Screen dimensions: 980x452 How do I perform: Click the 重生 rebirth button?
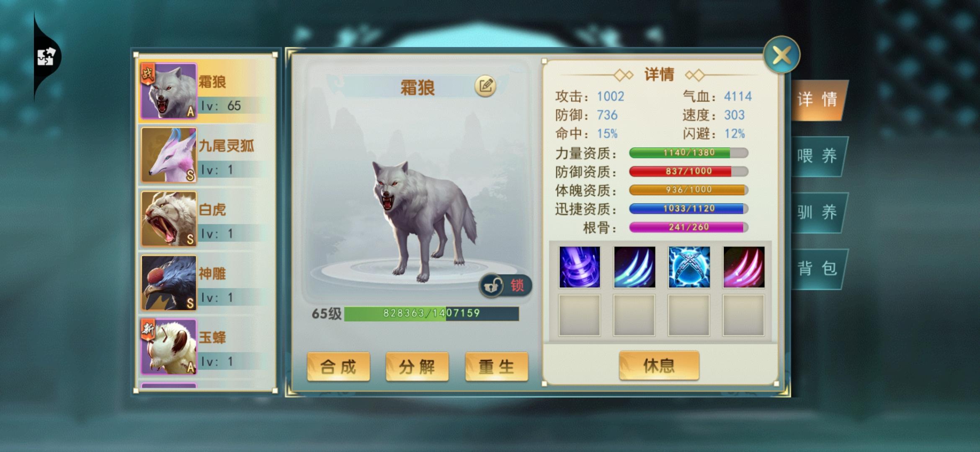pos(496,367)
